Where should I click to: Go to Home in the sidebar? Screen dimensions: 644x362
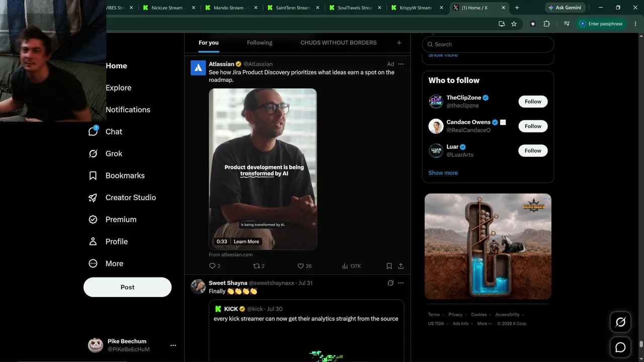click(x=116, y=66)
